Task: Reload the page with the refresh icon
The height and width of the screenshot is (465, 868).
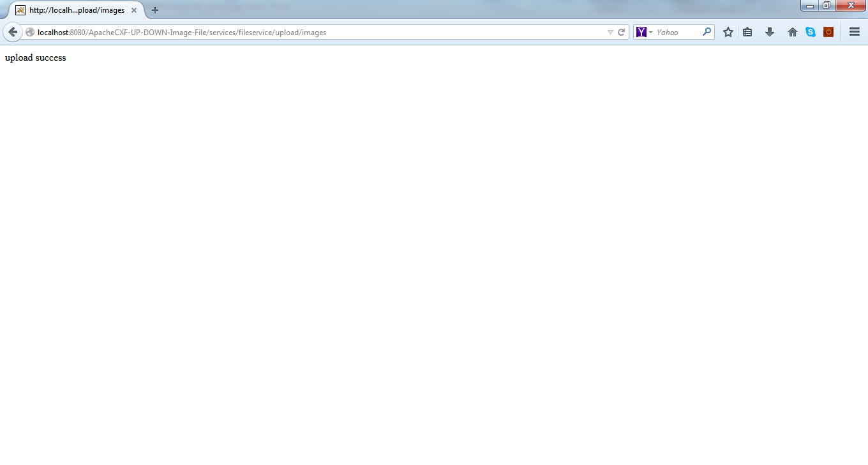Action: (x=621, y=33)
